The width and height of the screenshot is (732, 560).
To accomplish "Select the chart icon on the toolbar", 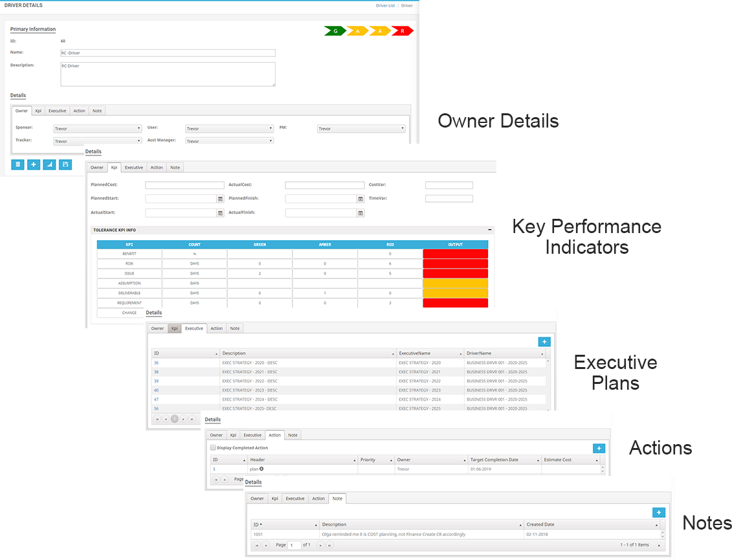I will [49, 164].
